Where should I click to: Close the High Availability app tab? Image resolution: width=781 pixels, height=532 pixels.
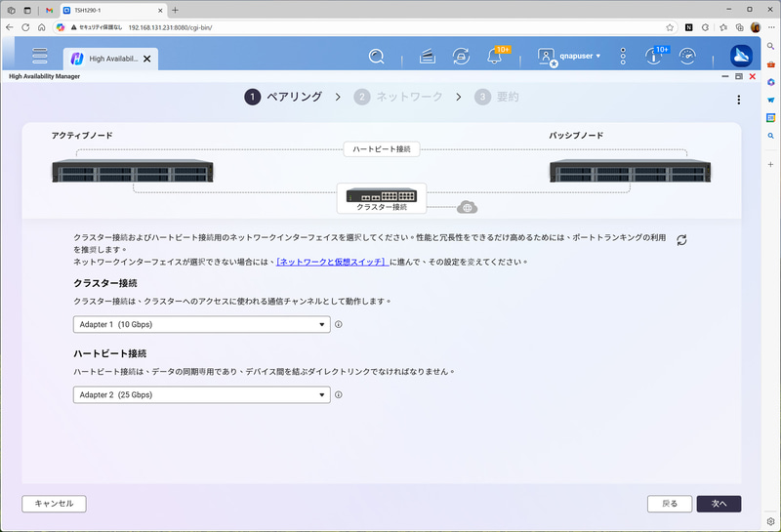[x=147, y=59]
